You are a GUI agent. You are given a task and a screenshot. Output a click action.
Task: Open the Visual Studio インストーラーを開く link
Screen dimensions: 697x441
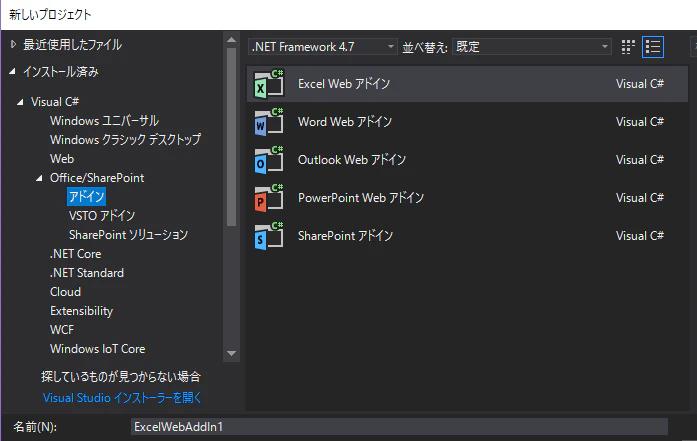coord(122,397)
